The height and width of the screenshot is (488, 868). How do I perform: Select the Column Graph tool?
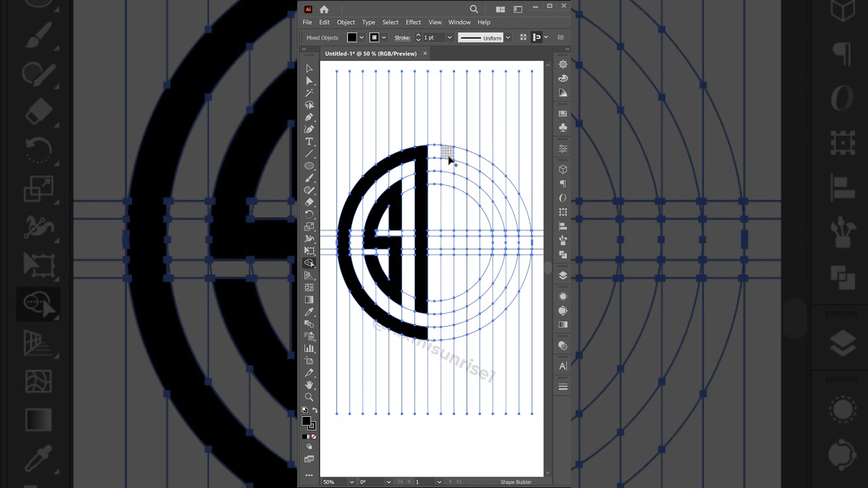pos(309,348)
